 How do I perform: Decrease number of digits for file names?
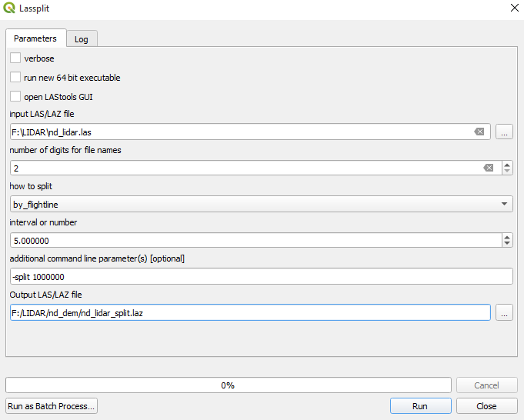click(x=507, y=171)
